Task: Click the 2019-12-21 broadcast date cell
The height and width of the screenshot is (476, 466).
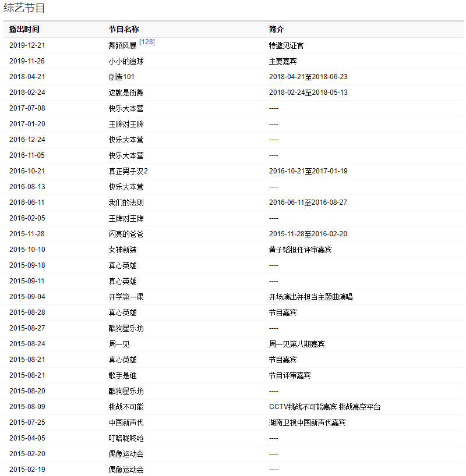Action: tap(27, 45)
